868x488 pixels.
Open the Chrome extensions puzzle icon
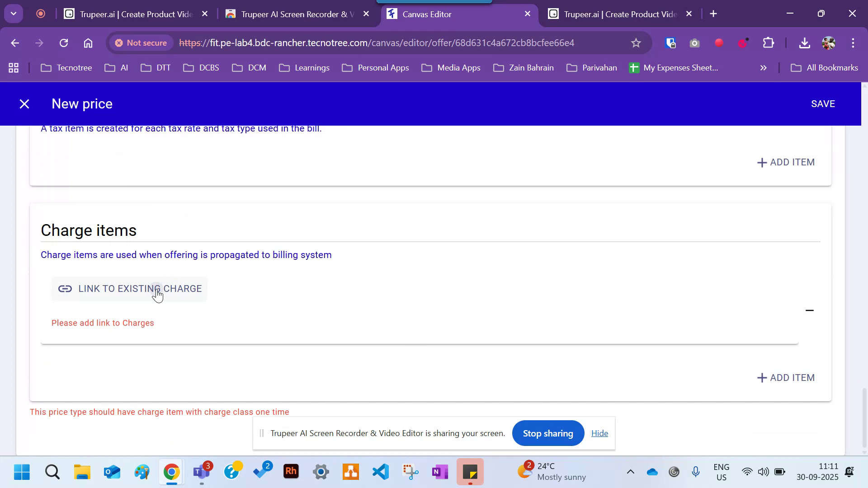pyautogui.click(x=769, y=43)
